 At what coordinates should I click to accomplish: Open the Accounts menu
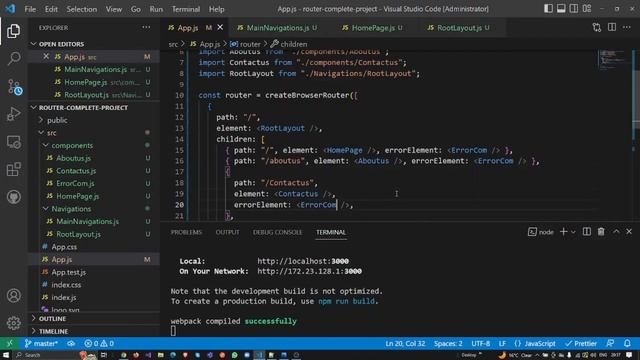[13, 295]
